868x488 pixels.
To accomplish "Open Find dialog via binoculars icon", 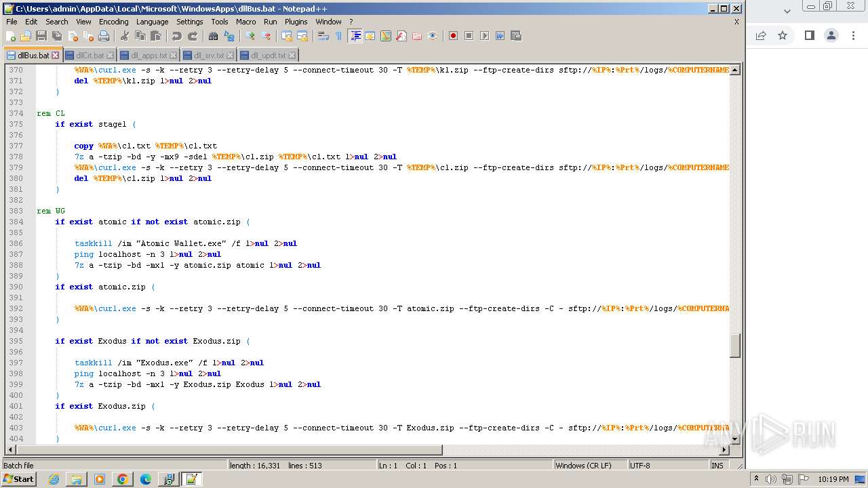I will click(214, 36).
